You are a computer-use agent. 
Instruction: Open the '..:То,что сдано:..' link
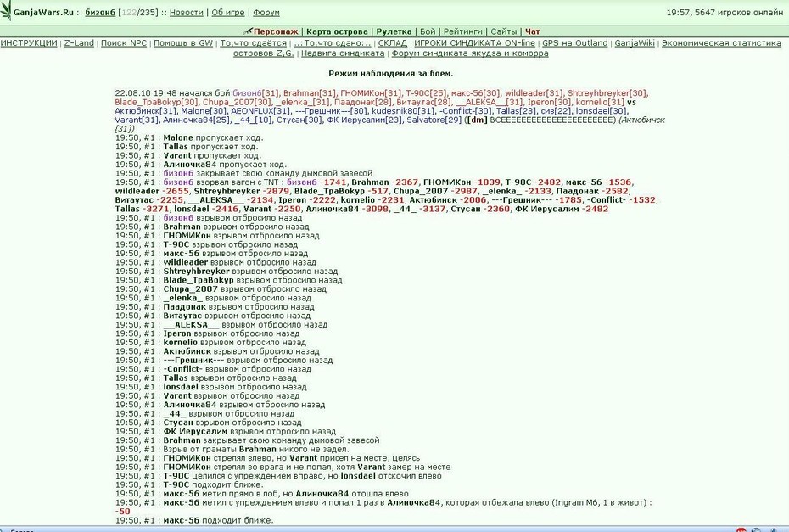tap(332, 43)
